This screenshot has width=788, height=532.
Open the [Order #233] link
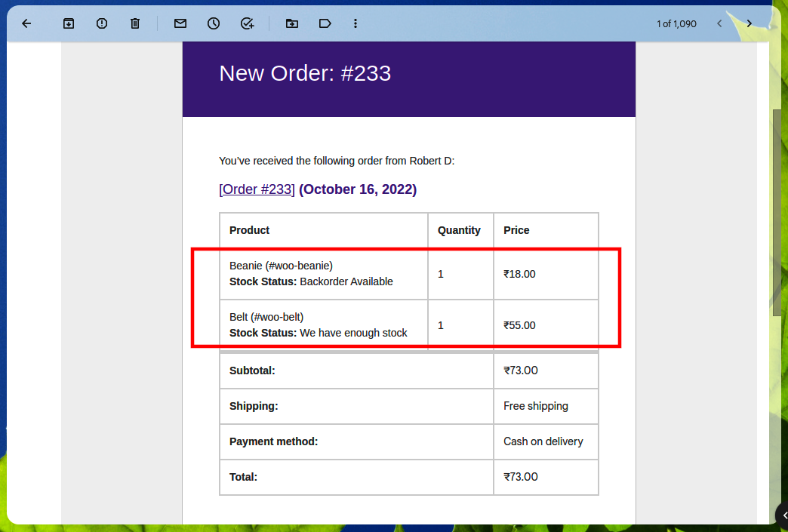pos(257,189)
